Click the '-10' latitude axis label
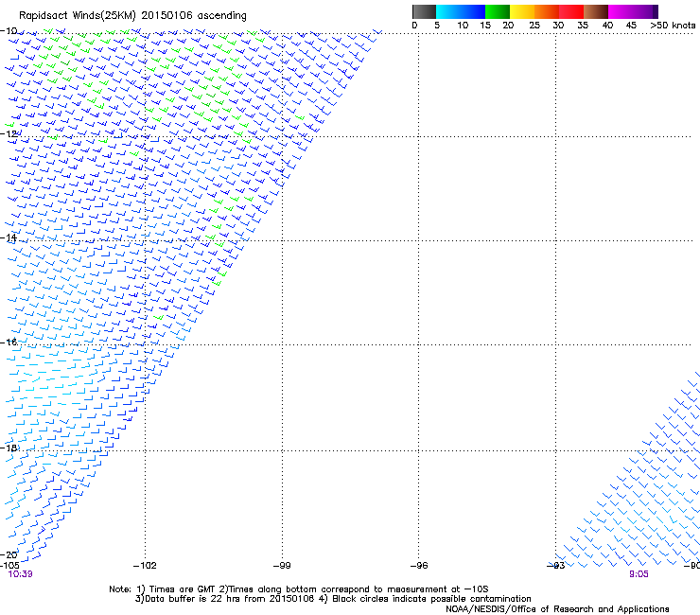Image resolution: width=700 pixels, height=615 pixels. tap(9, 31)
